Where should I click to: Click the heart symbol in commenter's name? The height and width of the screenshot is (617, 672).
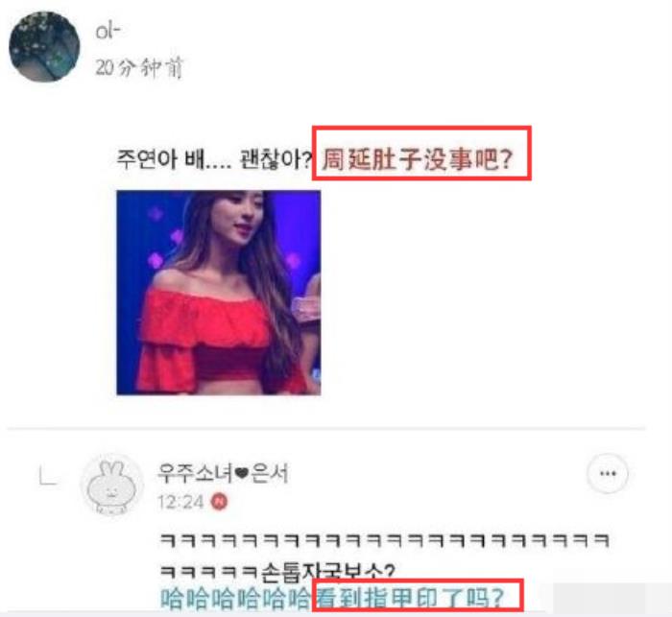(x=243, y=474)
